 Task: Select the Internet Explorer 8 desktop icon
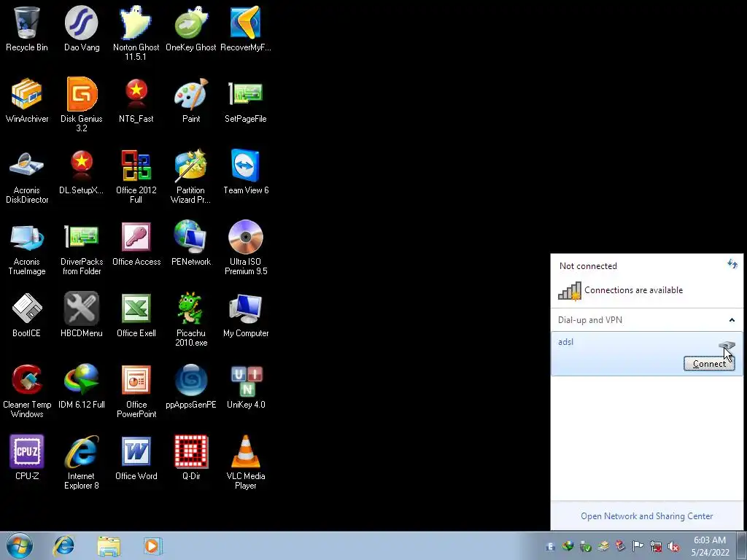point(82,462)
